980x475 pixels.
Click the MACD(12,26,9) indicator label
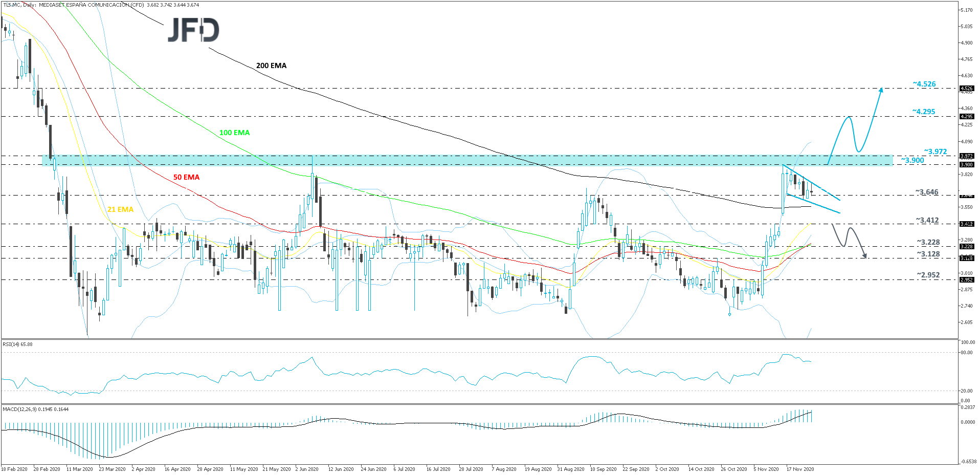point(35,409)
